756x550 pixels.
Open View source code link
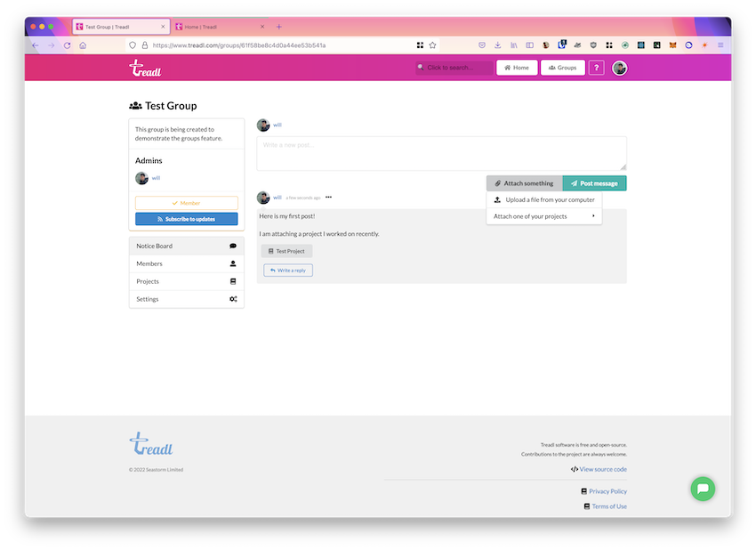coord(603,469)
